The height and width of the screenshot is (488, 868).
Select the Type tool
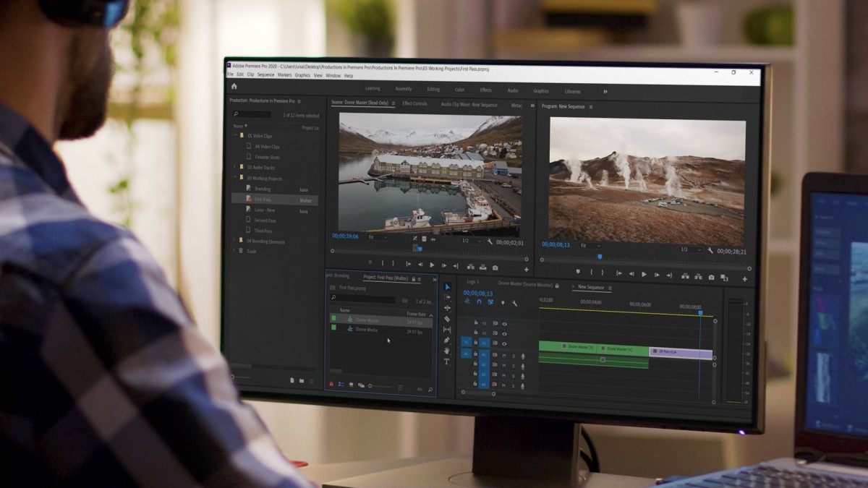447,361
